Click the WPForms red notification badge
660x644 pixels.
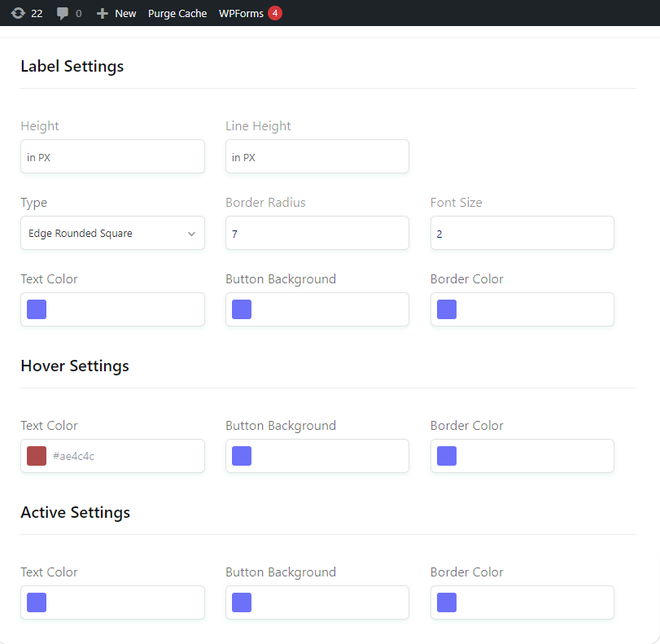275,14
